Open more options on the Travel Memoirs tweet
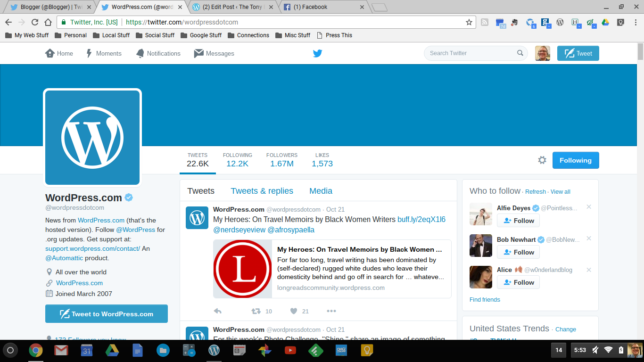This screenshot has width=644, height=362. point(331,311)
